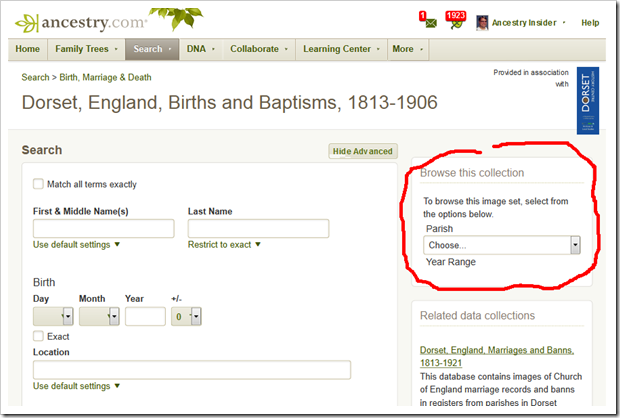This screenshot has height=418, width=620.
Task: Open the DNA menu
Action: (198, 49)
